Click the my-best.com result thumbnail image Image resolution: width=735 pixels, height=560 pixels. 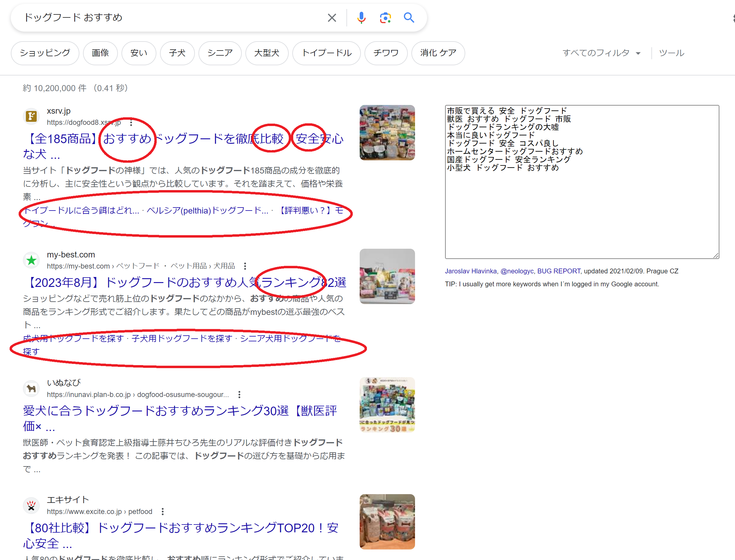(x=387, y=276)
